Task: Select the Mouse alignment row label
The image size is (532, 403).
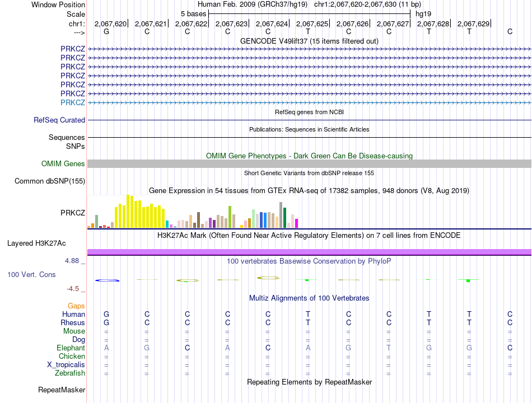Action: coord(74,331)
